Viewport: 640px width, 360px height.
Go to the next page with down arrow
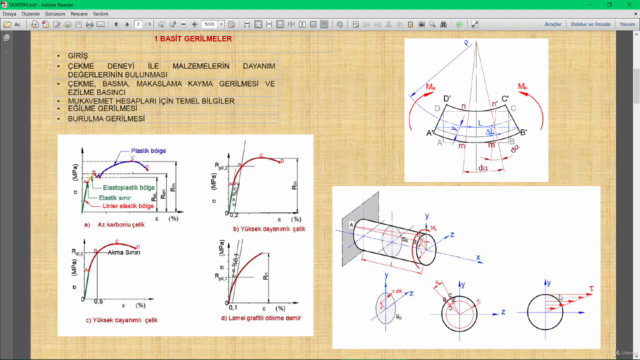tap(127, 24)
